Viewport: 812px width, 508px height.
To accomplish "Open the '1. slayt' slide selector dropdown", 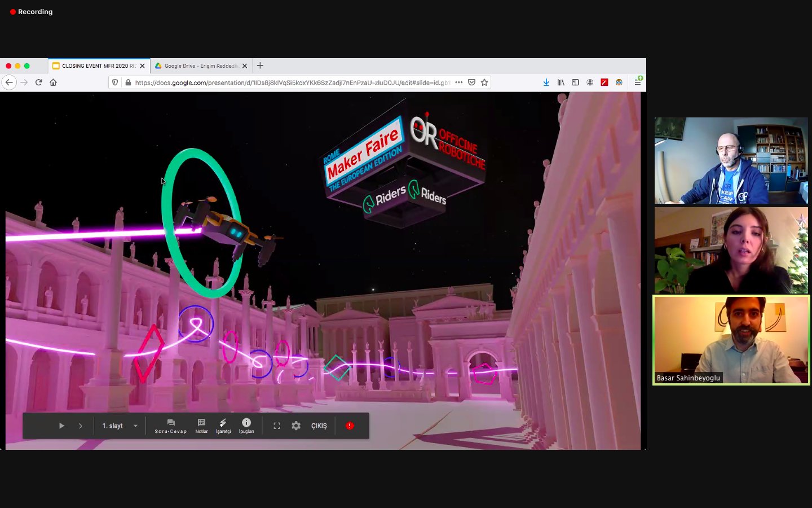I will coord(120,426).
